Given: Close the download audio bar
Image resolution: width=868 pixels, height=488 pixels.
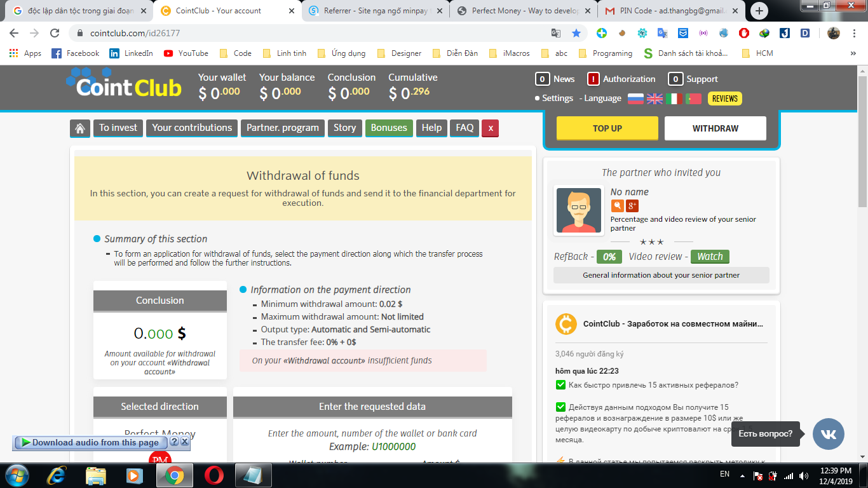Looking at the screenshot, I should coord(184,442).
